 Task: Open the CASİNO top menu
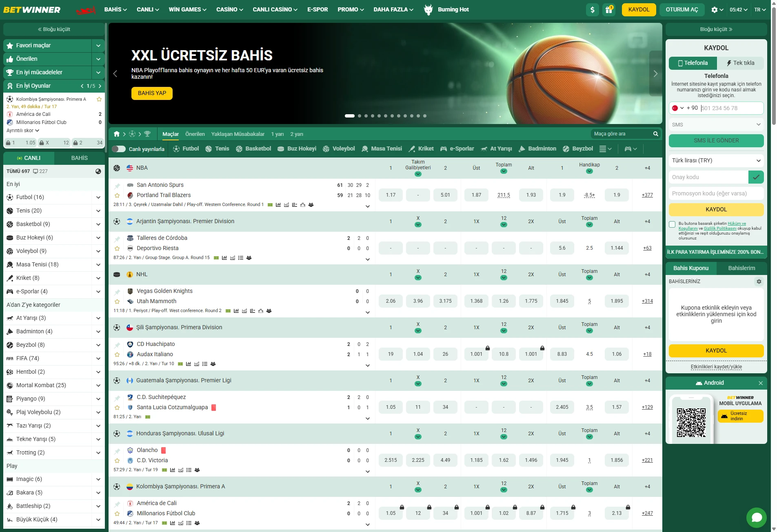pos(230,9)
